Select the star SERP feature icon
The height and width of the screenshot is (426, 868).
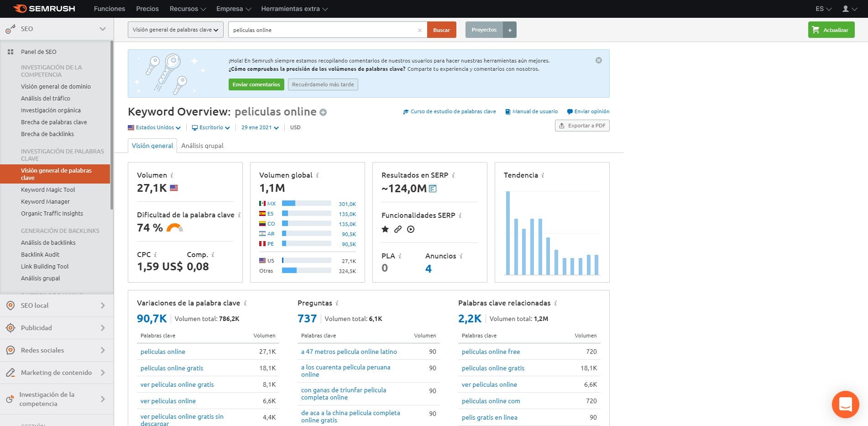[385, 229]
